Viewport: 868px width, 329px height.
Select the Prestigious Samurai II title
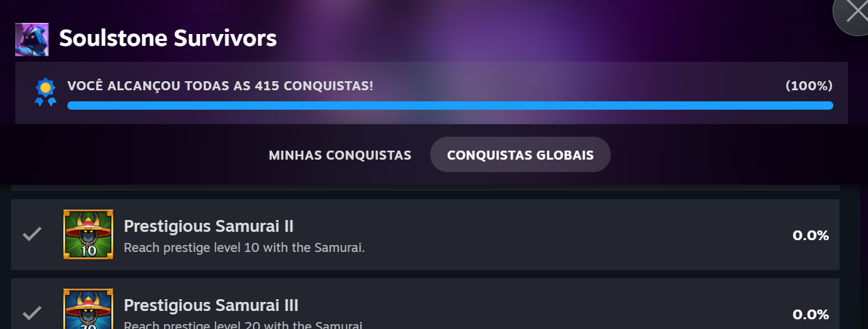coord(208,226)
